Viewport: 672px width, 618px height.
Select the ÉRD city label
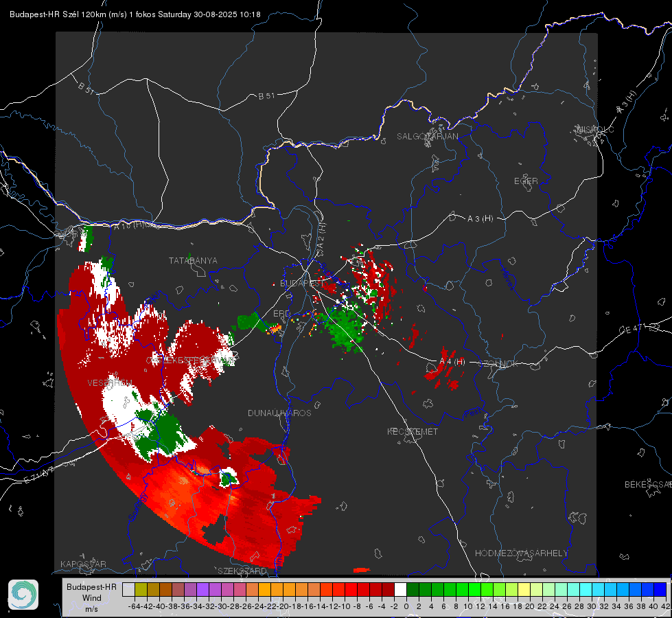tap(281, 314)
